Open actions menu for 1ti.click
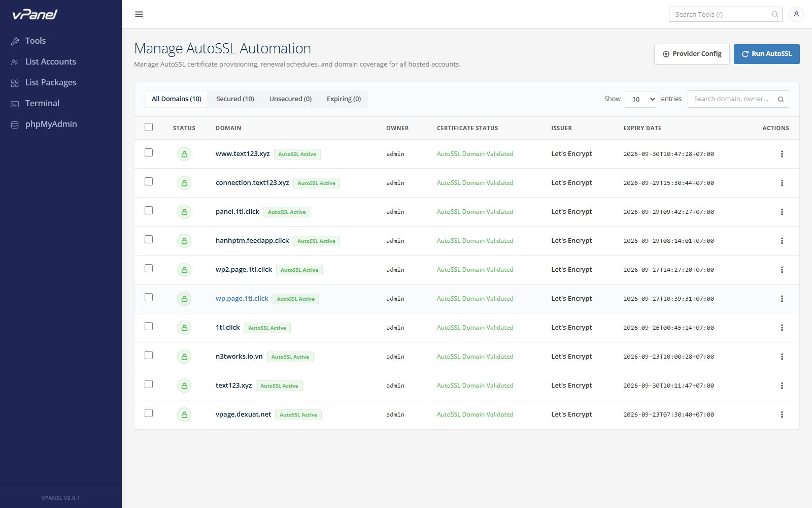The image size is (812, 508). tap(782, 328)
